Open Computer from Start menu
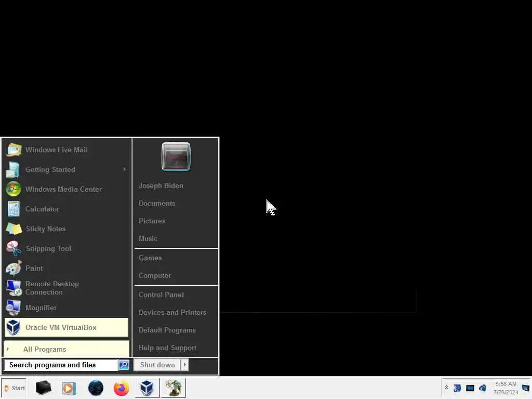 pyautogui.click(x=155, y=275)
